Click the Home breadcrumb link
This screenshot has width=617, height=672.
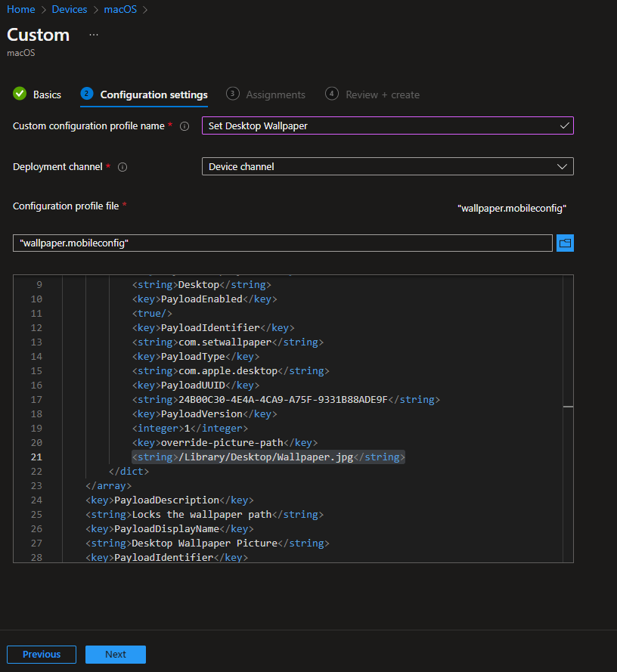(x=21, y=9)
